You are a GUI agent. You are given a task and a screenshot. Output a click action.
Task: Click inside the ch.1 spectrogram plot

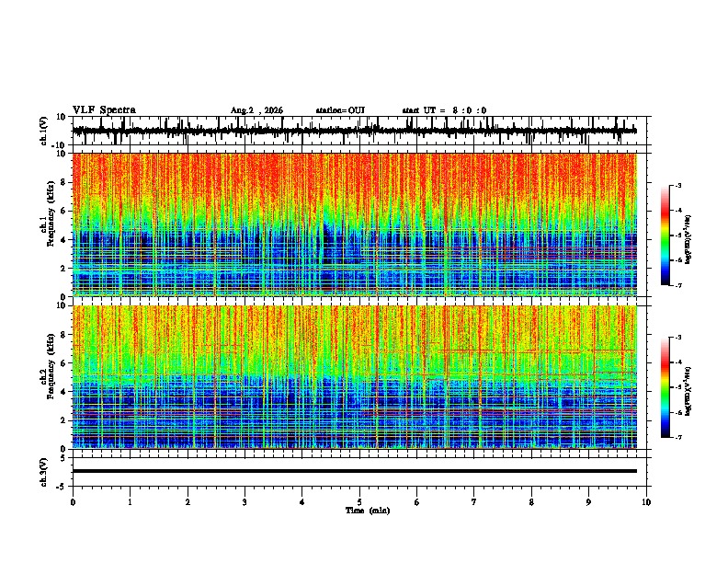point(355,224)
